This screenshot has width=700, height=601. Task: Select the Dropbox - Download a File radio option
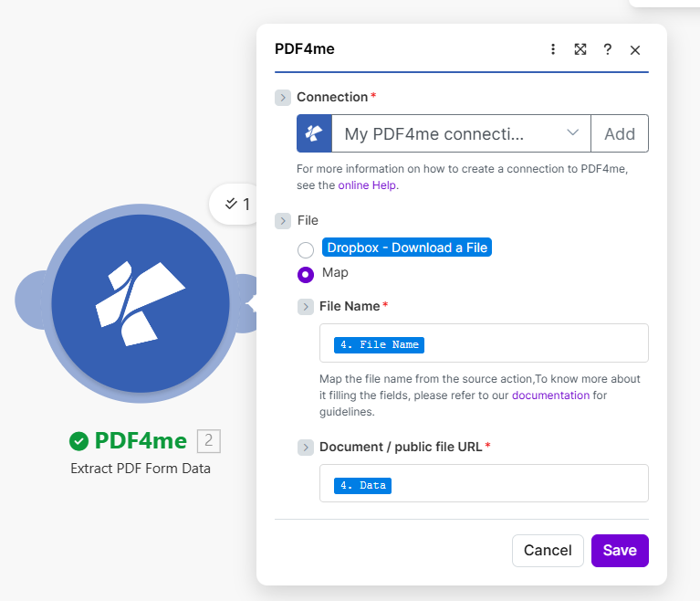point(306,249)
